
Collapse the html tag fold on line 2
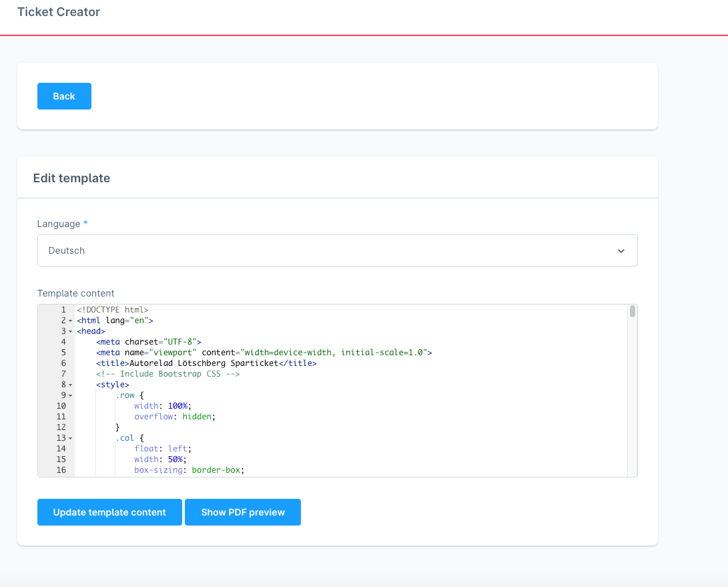(x=71, y=321)
